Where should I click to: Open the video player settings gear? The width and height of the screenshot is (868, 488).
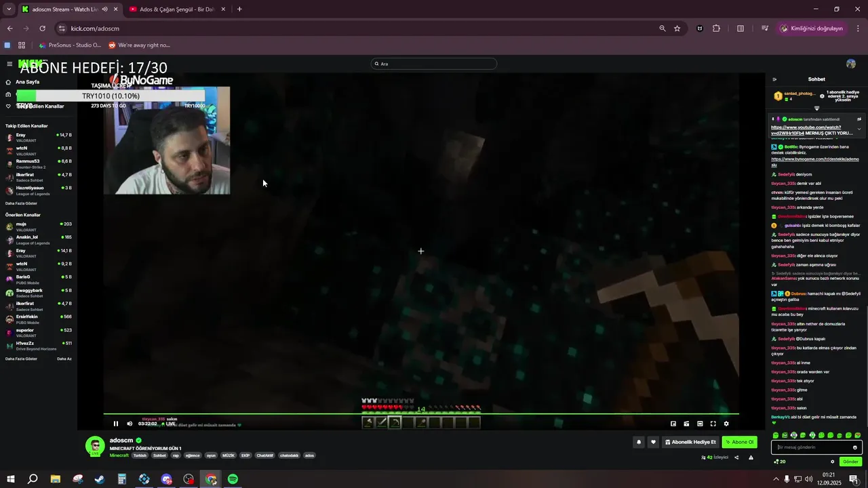click(726, 424)
